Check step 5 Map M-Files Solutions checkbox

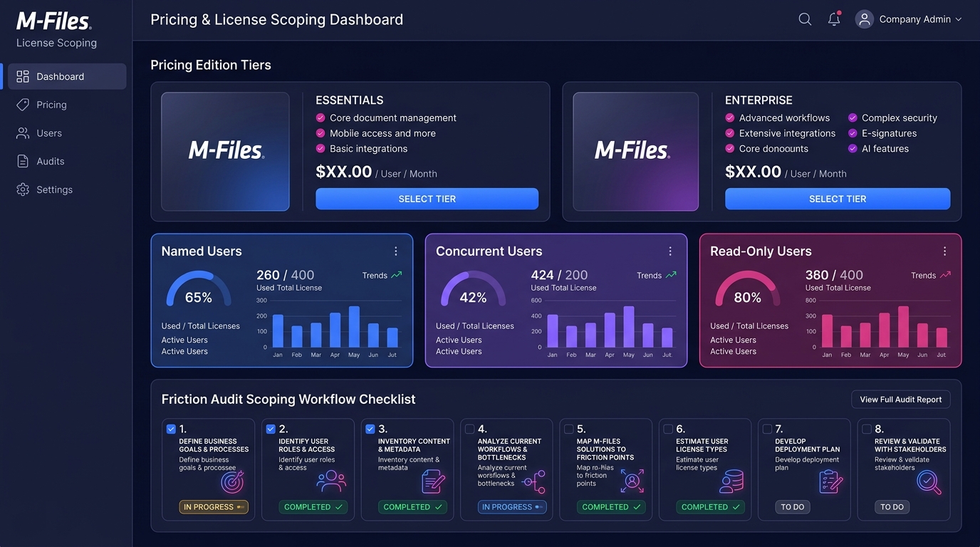pos(568,429)
